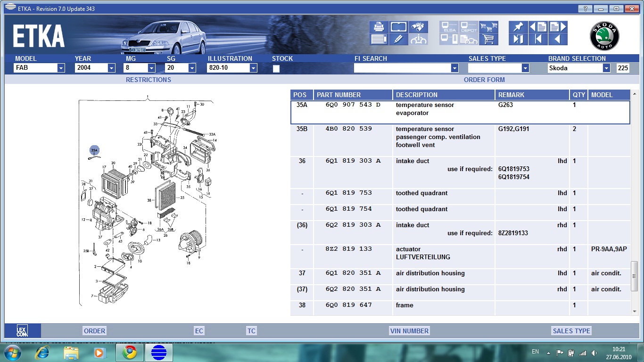Viewport: 644px width, 362px height.
Task: Click the exit door icon
Action: tap(518, 40)
